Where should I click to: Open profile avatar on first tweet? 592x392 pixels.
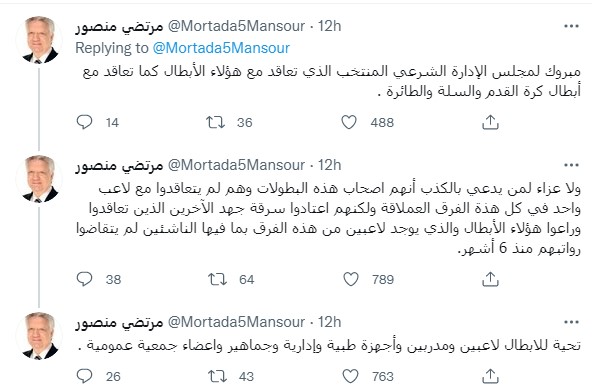click(x=39, y=39)
